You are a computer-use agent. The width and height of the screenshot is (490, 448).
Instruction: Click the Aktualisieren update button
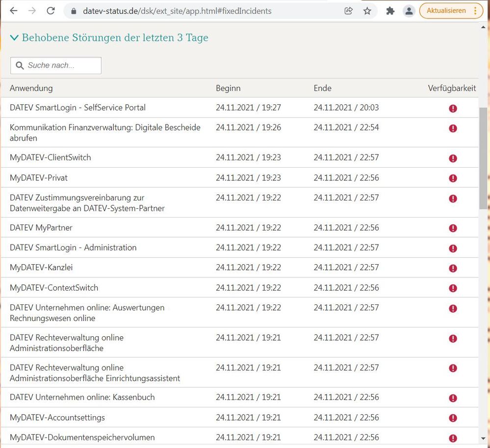point(446,11)
